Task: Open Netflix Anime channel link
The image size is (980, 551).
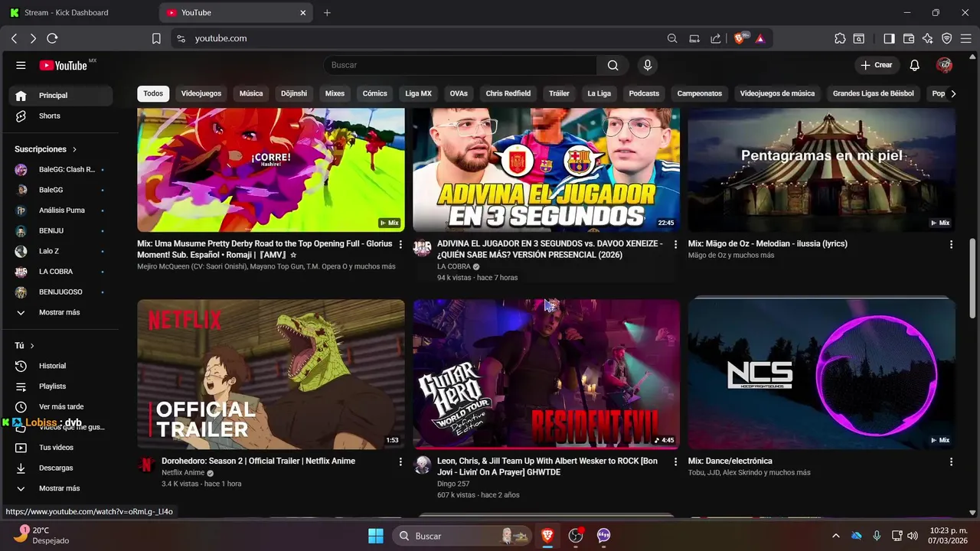Action: [x=183, y=473]
